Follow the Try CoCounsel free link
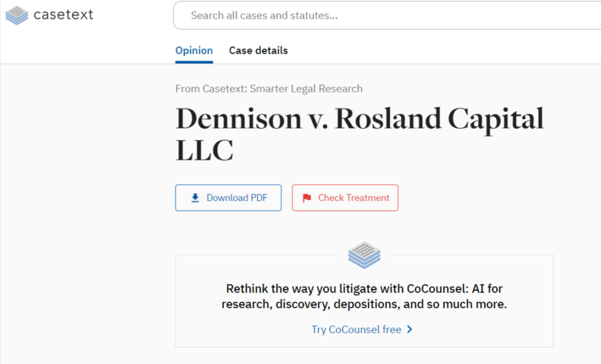The width and height of the screenshot is (601, 364). (x=356, y=329)
